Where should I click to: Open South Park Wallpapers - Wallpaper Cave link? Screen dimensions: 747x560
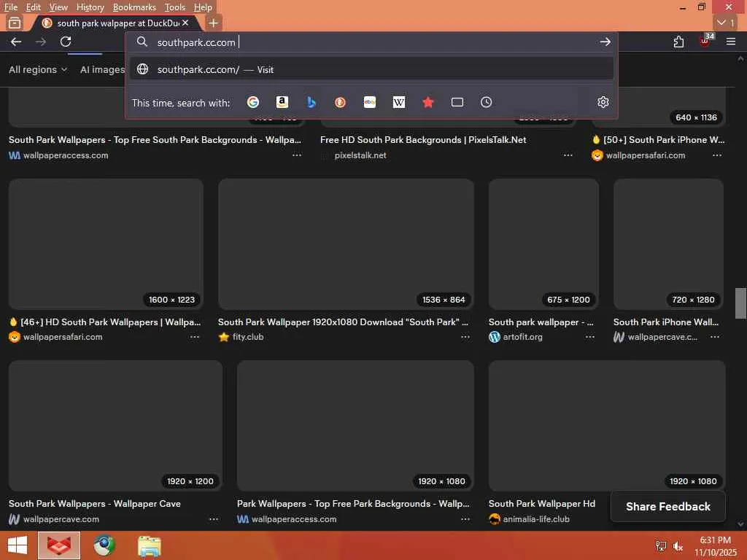94,504
